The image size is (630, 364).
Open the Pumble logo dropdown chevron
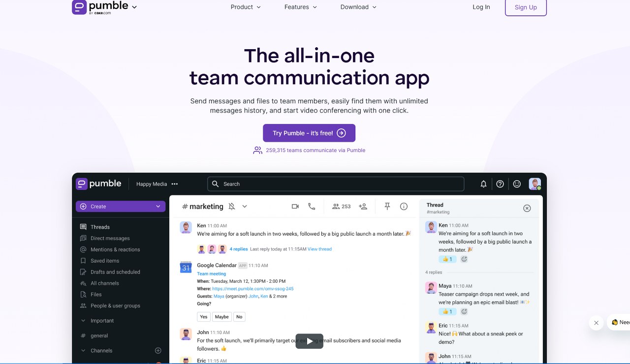point(134,7)
